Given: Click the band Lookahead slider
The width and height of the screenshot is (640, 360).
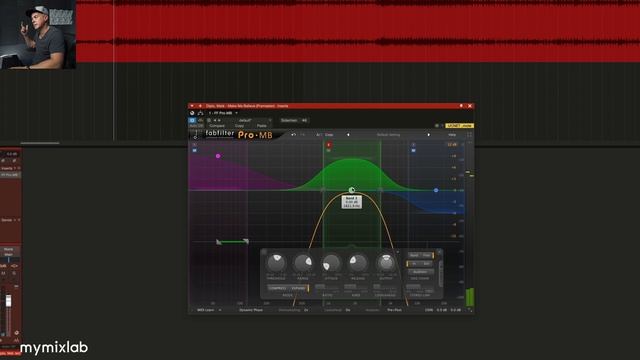Looking at the screenshot, I should click(385, 287).
